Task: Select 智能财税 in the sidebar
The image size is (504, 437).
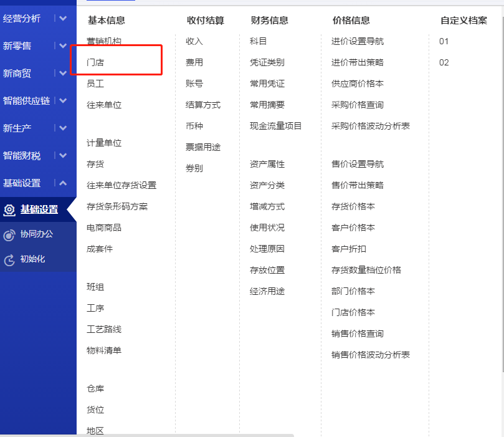Action: [22, 155]
